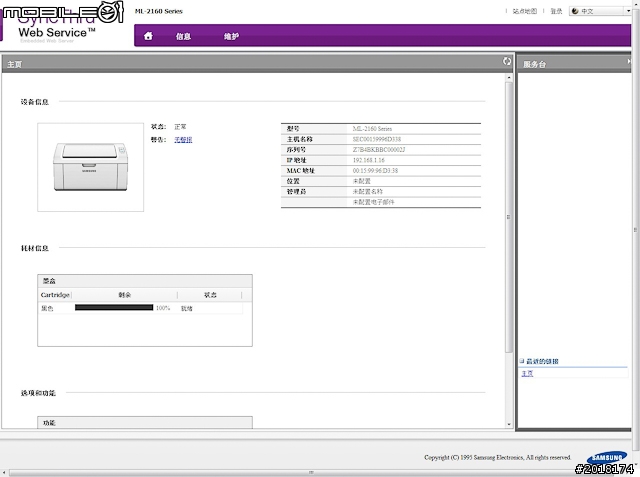Open the 维护 menu tab
Image resolution: width=640 pixels, height=477 pixels.
click(231, 36)
